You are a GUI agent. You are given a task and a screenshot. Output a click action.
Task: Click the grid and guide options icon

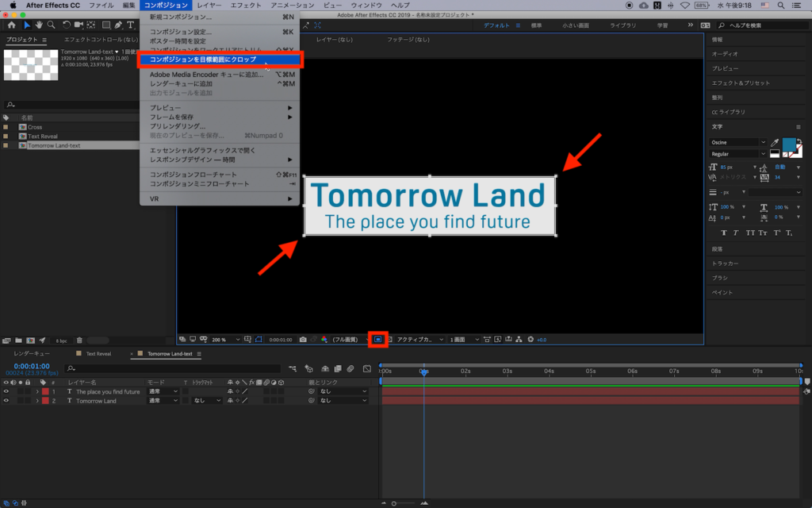click(247, 340)
